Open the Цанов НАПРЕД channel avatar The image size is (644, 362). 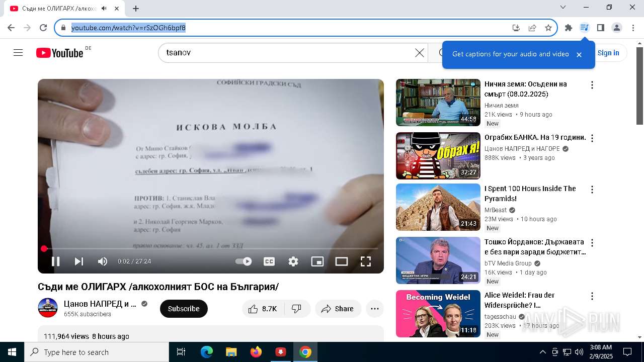coord(48,308)
